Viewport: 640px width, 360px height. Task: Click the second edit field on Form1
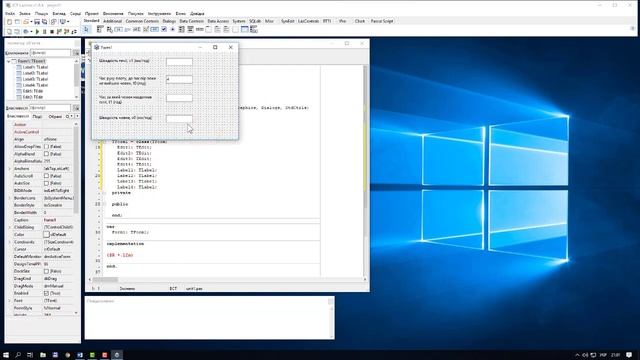coord(179,79)
